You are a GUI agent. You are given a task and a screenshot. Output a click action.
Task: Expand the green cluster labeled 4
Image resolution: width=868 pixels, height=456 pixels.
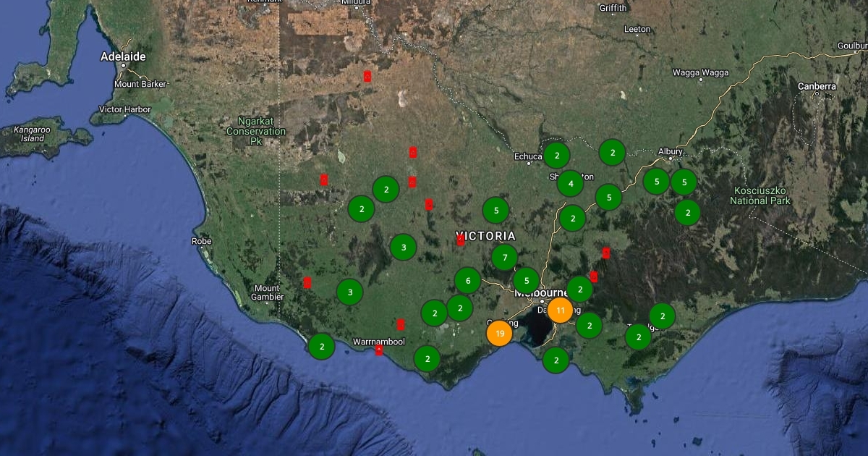click(570, 184)
